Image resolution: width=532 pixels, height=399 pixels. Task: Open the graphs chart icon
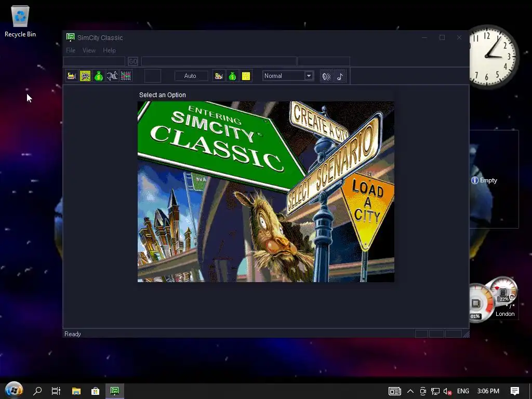(126, 76)
